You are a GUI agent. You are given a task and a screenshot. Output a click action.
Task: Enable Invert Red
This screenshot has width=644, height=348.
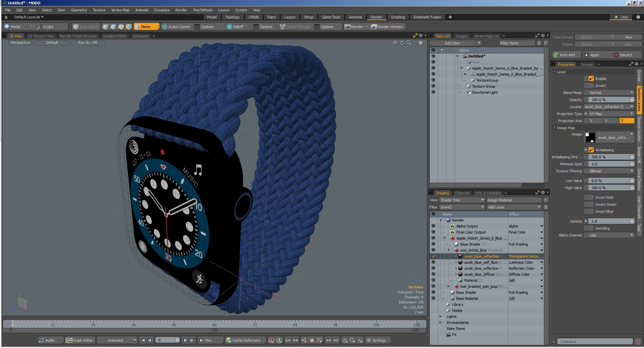(x=591, y=197)
